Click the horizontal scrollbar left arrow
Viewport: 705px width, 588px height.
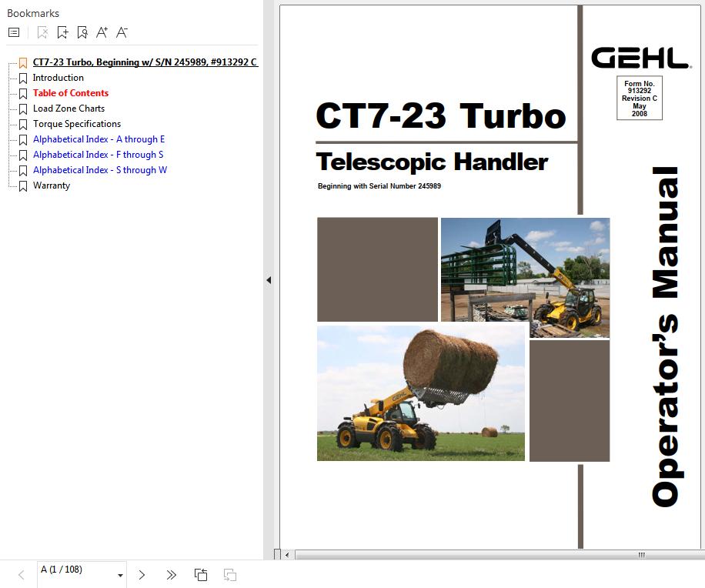pos(287,555)
